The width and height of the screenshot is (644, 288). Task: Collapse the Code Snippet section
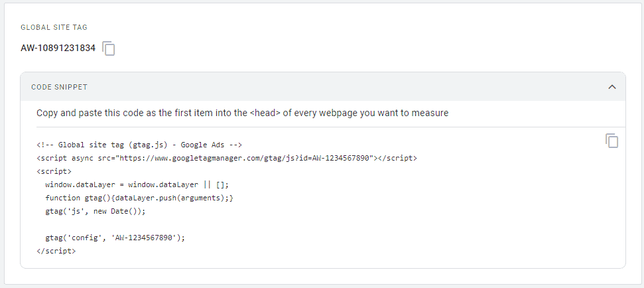(x=612, y=87)
